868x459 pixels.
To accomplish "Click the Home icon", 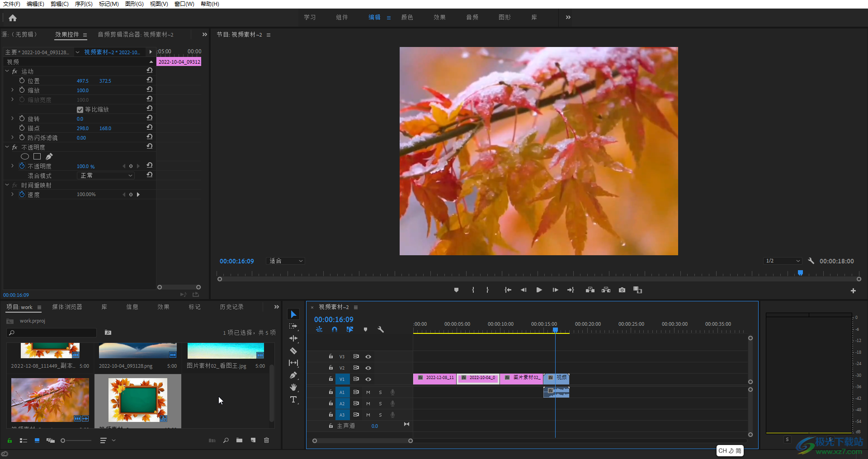I will (13, 18).
